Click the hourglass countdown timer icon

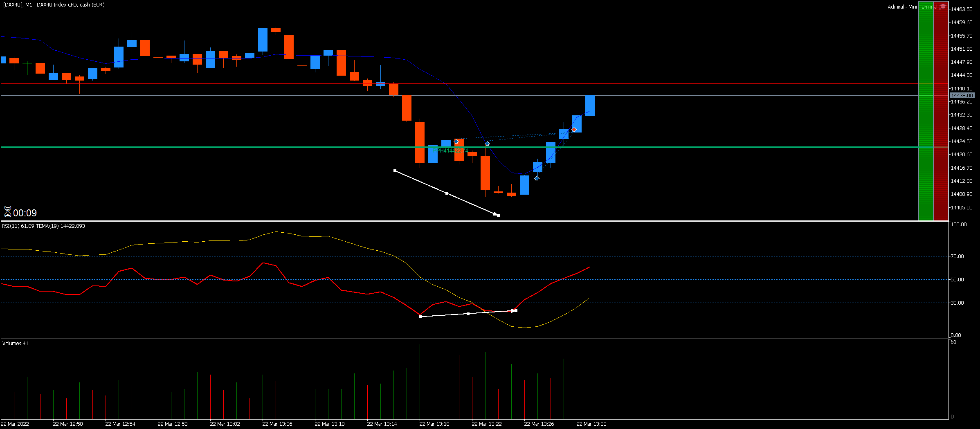point(8,211)
